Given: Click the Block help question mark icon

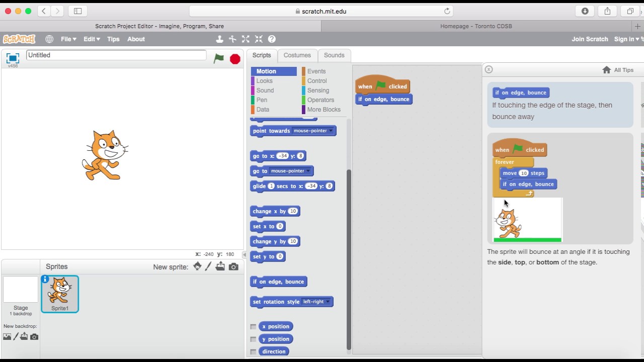Looking at the screenshot, I should point(272,39).
